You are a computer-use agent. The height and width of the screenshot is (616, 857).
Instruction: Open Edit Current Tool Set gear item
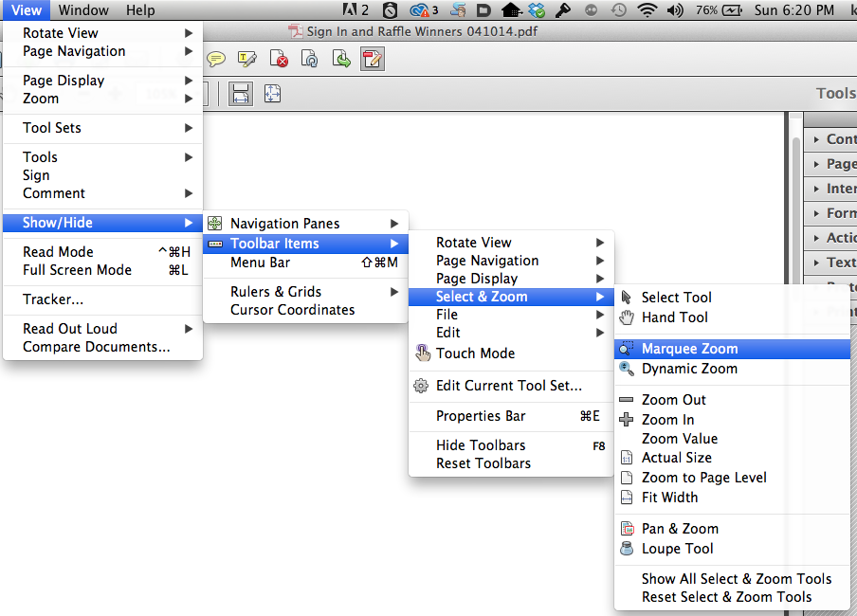[x=511, y=386]
